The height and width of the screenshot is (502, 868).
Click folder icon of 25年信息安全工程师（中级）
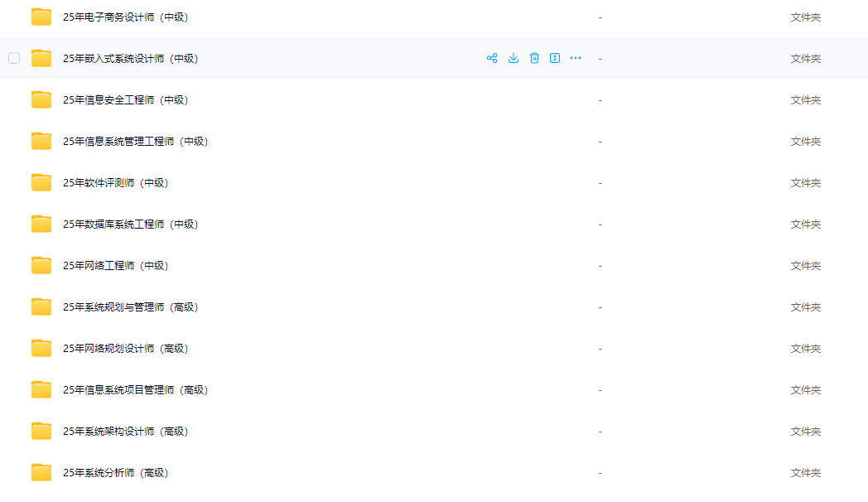41,99
